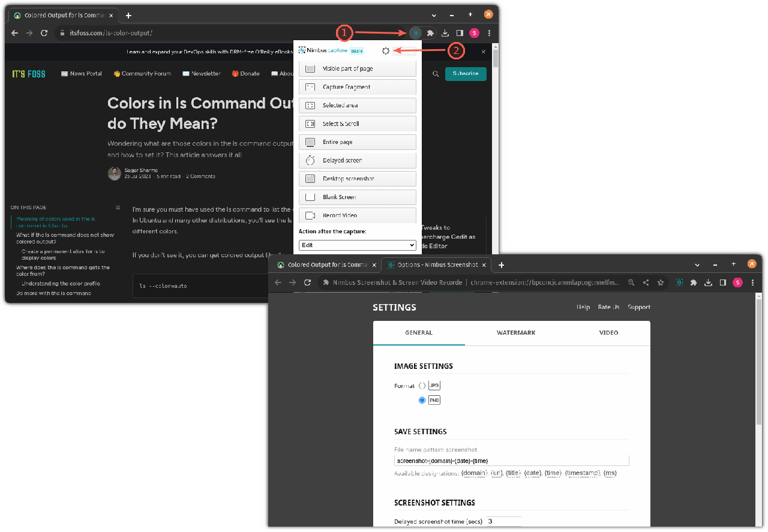Click the Nimbus extension icon in the It's FOSS window toolbar

(x=416, y=33)
